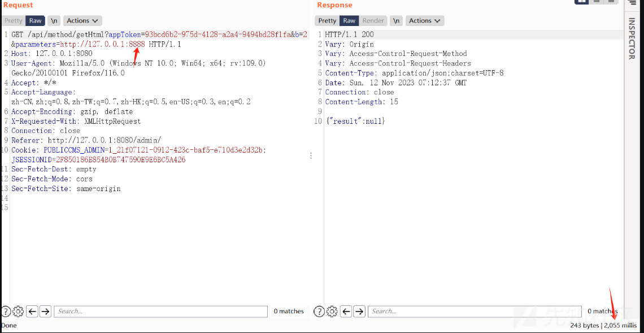The width and height of the screenshot is (644, 333).
Task: Click the response Connection: close header
Action: coord(359,92)
